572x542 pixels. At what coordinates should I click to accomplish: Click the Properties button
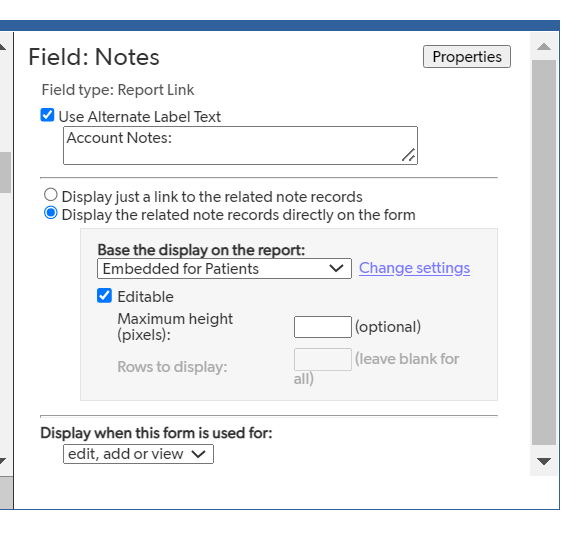[467, 57]
